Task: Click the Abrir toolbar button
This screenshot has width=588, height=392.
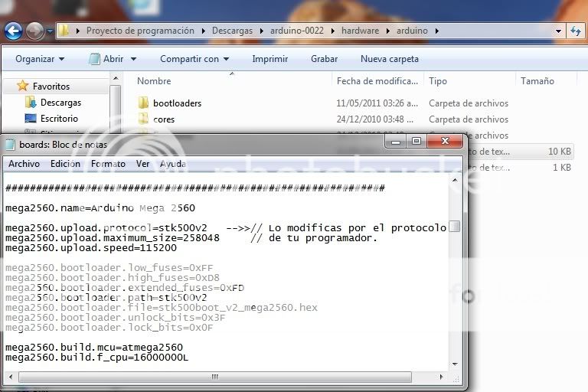Action: (106, 59)
